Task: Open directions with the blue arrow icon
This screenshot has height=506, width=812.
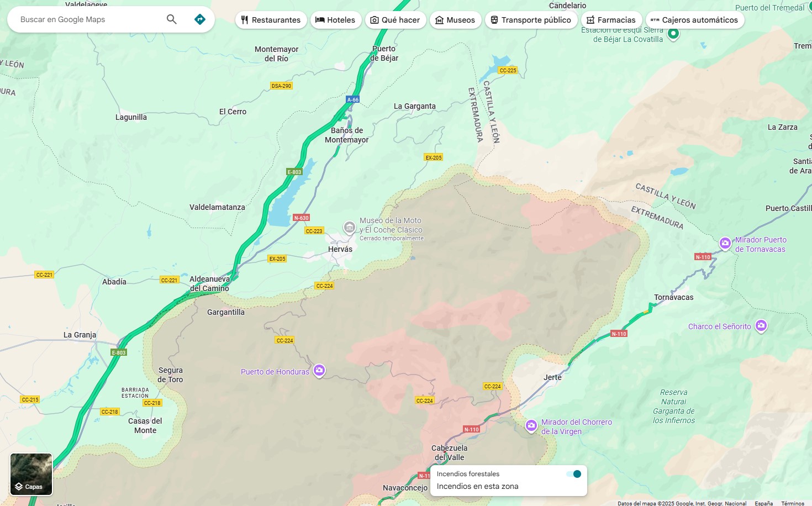Action: point(200,19)
